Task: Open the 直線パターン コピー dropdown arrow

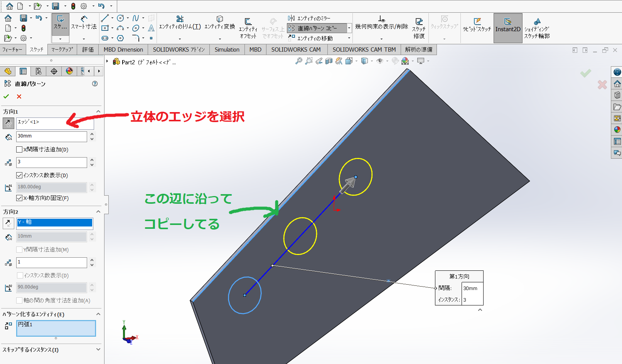Action: (349, 28)
